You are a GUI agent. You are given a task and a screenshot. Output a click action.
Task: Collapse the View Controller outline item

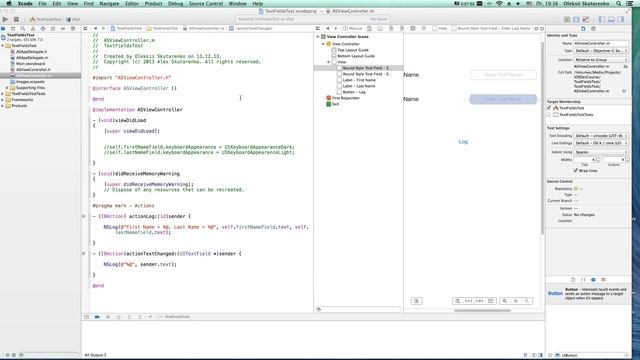pos(323,44)
